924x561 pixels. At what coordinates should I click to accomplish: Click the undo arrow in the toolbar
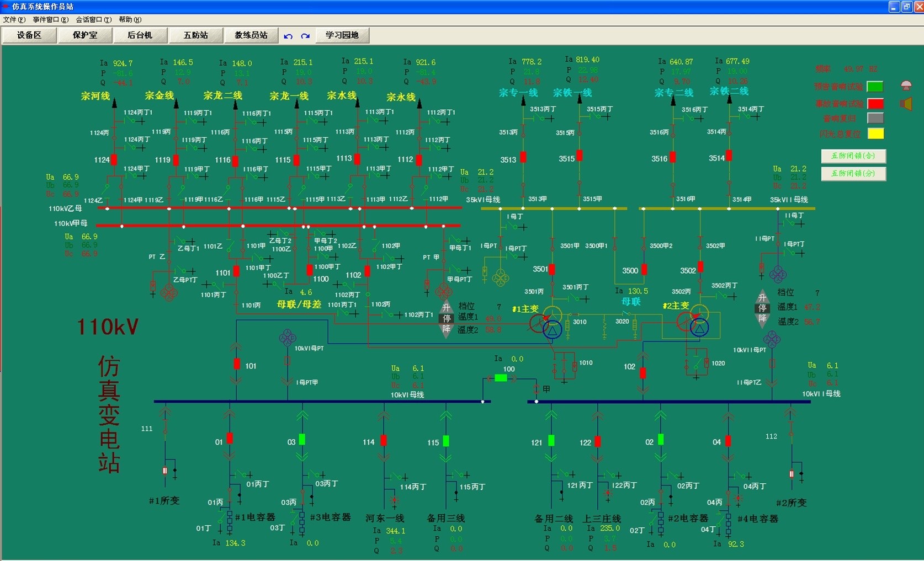coord(288,36)
